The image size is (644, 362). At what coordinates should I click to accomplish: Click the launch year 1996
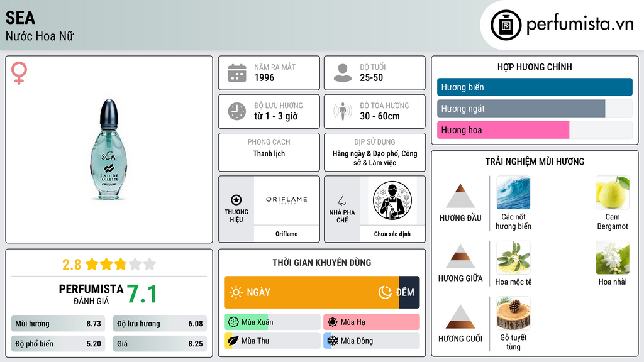coord(264,77)
